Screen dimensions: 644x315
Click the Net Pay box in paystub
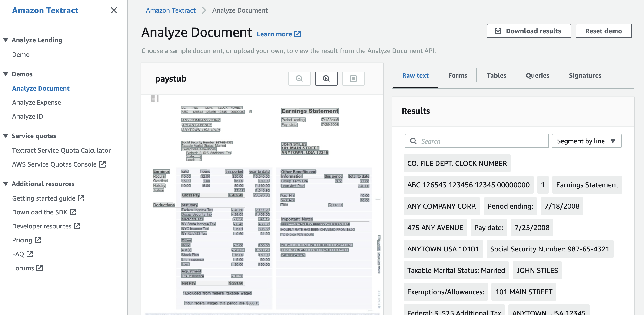point(189,283)
